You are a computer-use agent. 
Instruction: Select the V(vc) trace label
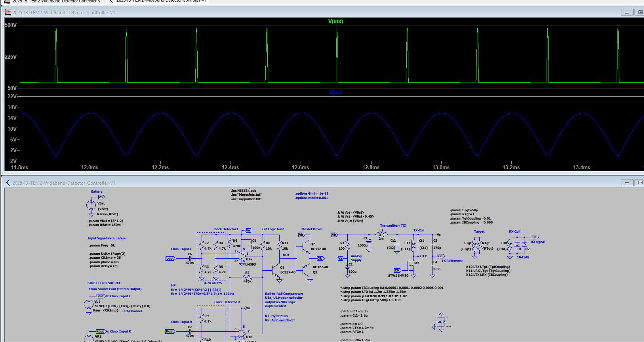[335, 92]
